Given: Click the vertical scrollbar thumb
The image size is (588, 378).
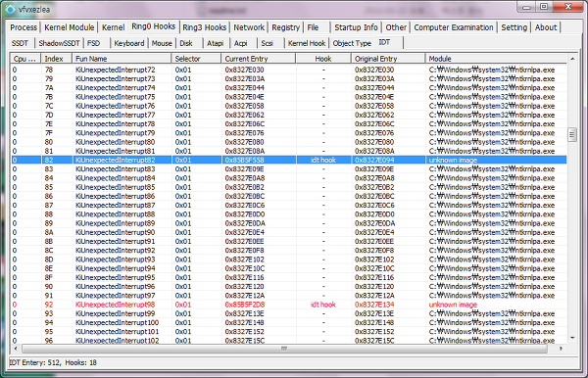Looking at the screenshot, I should point(572,134).
